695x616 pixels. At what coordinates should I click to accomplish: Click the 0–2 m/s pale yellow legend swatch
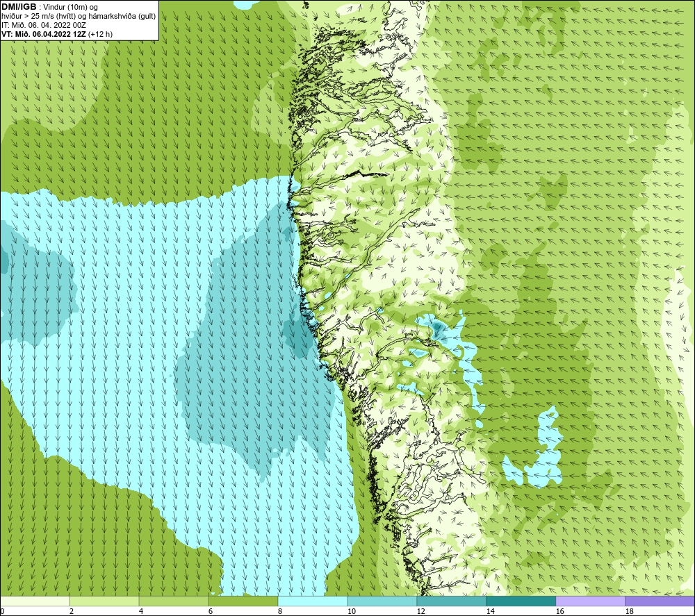pyautogui.click(x=35, y=601)
